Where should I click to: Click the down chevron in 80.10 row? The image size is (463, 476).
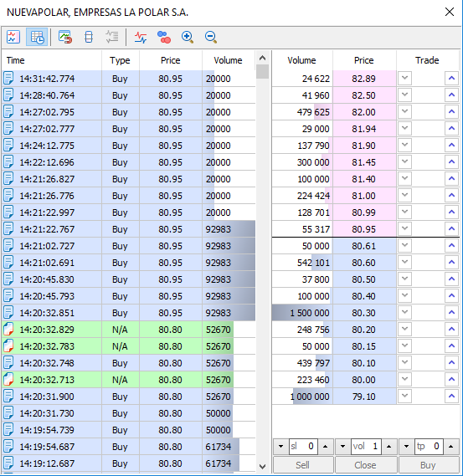[x=404, y=363]
